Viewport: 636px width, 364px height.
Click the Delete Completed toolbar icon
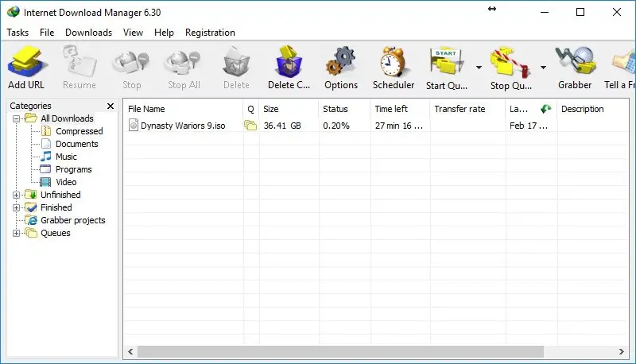(x=289, y=64)
